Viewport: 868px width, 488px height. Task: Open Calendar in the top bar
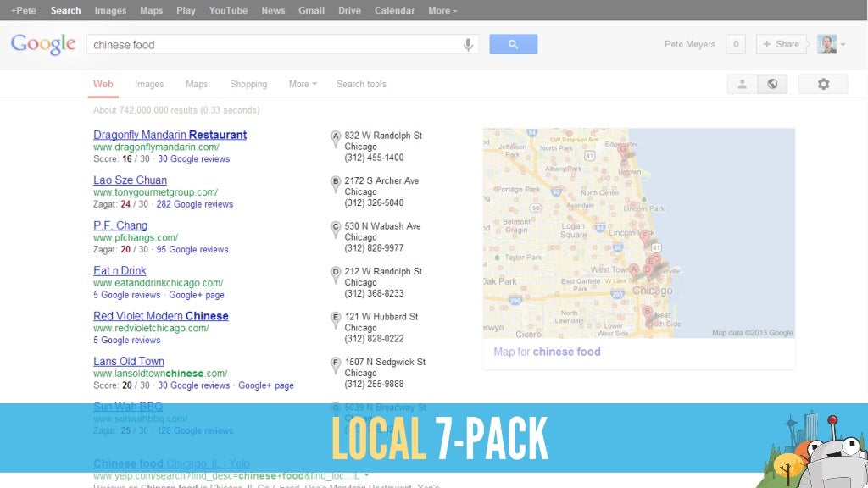coord(394,10)
